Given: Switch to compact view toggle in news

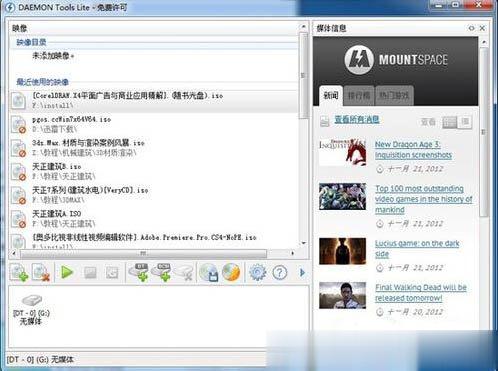Looking at the screenshot, I should [x=465, y=122].
